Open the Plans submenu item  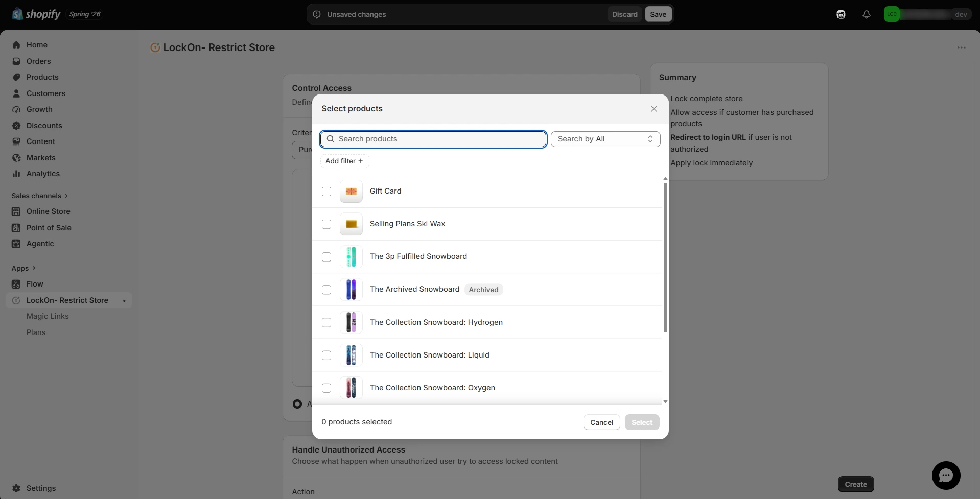(36, 332)
